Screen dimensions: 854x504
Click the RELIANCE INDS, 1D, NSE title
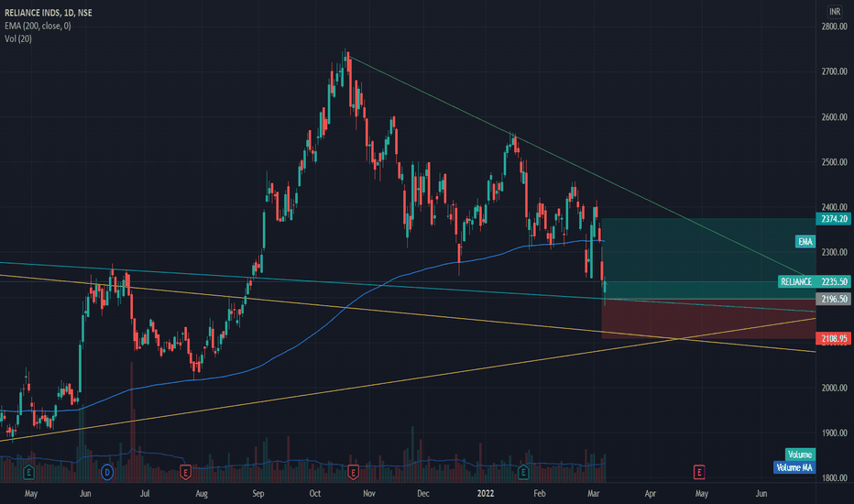(49, 13)
